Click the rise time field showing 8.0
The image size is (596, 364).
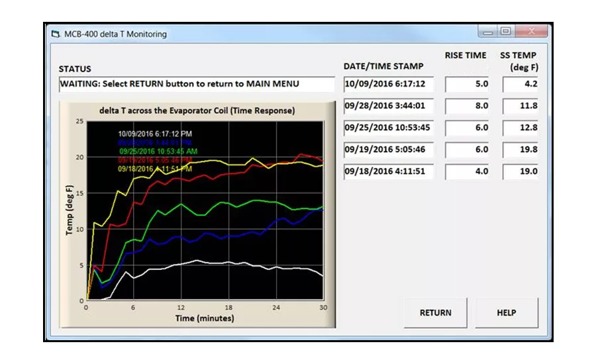(467, 106)
